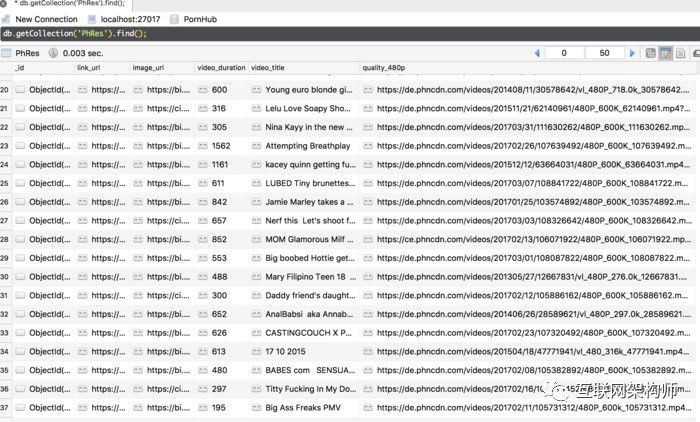
Task: Select the title cell '17 10 2015'
Action: [285, 352]
